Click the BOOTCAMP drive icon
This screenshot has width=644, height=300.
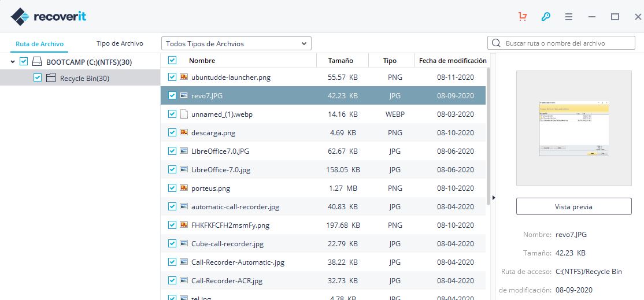coord(37,62)
